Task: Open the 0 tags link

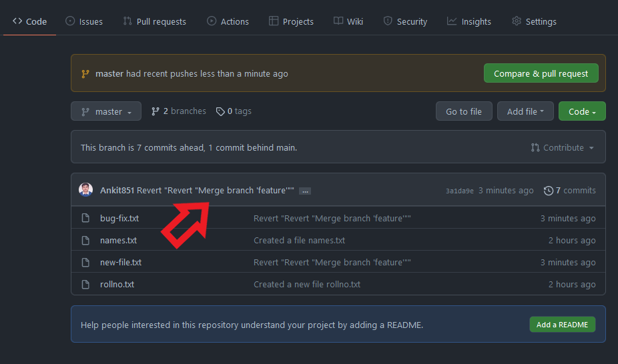Action: [x=234, y=111]
